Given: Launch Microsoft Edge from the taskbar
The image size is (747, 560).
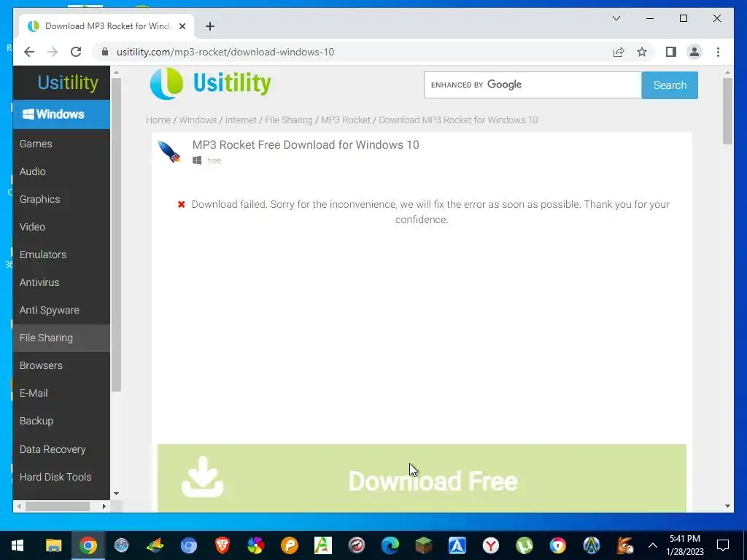Looking at the screenshot, I should coord(390,545).
